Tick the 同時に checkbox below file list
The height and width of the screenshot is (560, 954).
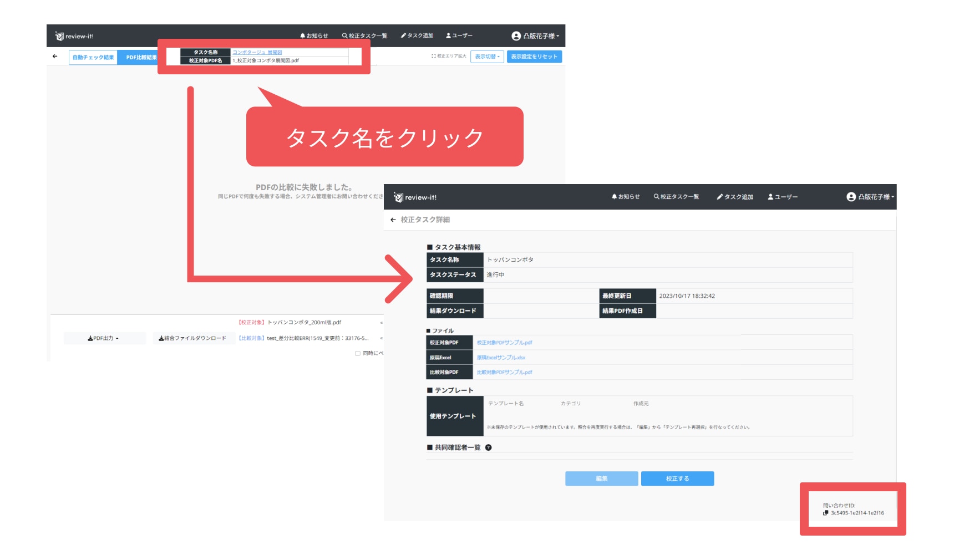coord(358,353)
